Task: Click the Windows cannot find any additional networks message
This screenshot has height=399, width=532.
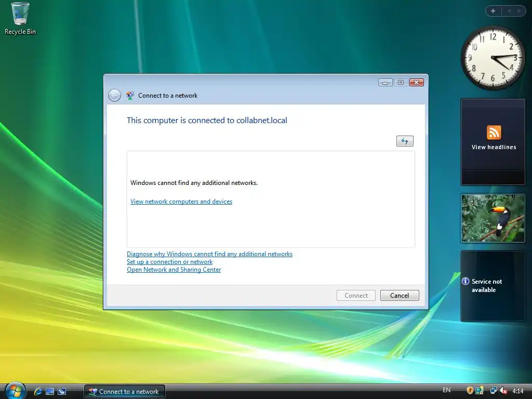Action: click(x=194, y=183)
